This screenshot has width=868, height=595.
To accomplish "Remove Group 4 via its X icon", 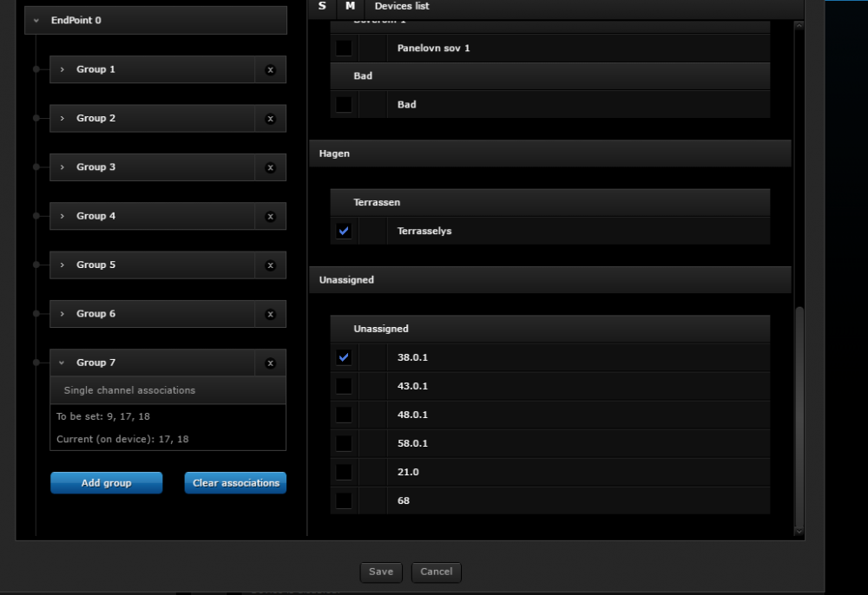I will 270,217.
